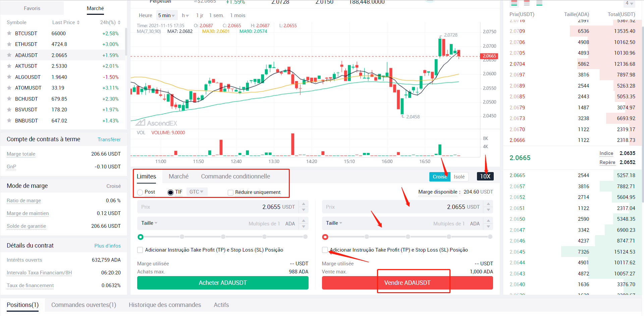
Task: Increase the sell price with up arrow
Action: coord(488,204)
